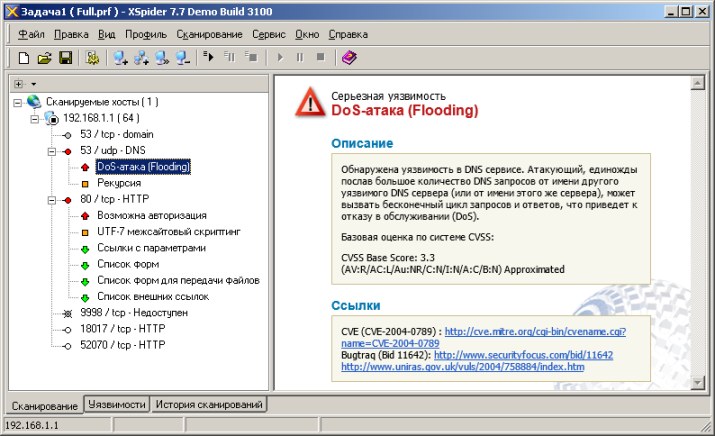Select the Сканирование bottom tab
Viewport: 715px width, 436px height.
click(x=45, y=405)
